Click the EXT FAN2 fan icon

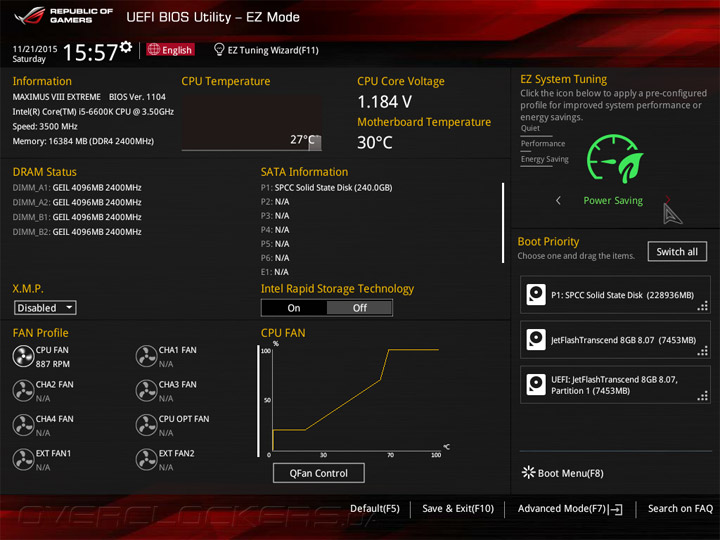pyautogui.click(x=146, y=460)
